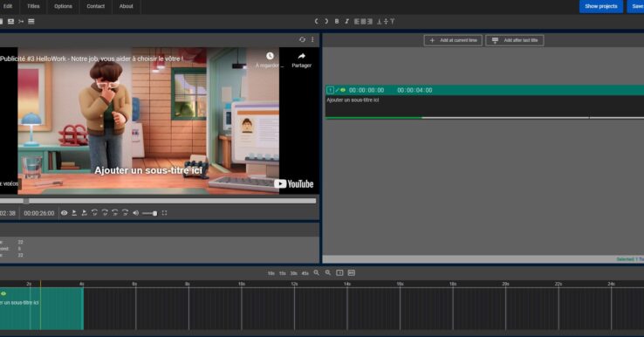
Task: Toggle the eye preview in player controls
Action: [64, 213]
